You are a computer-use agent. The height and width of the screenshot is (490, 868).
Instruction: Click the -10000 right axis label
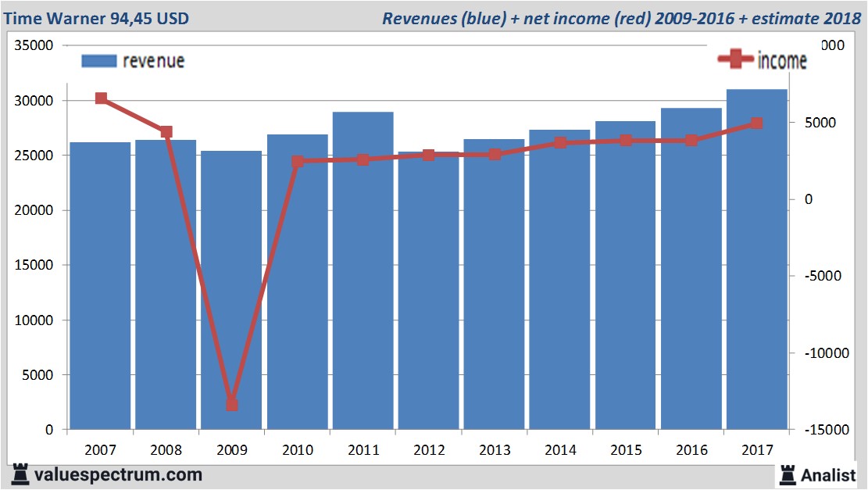(827, 353)
